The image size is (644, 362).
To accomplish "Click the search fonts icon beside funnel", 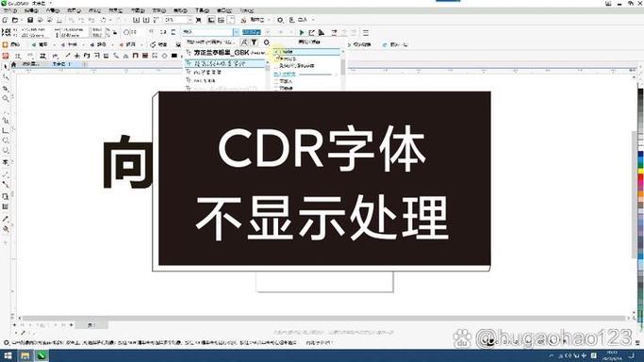I will pos(245,42).
